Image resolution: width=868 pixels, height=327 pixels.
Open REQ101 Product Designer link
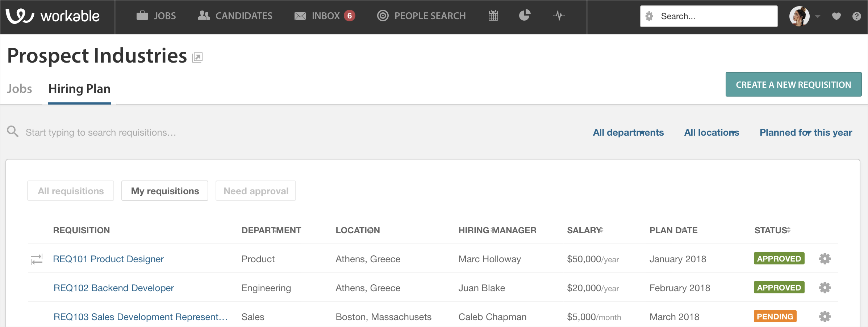[x=108, y=259]
